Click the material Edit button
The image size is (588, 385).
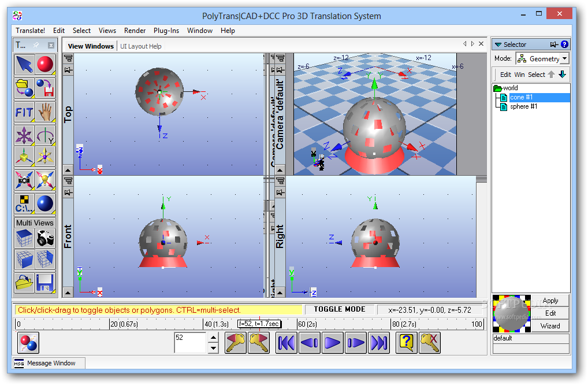click(x=550, y=313)
